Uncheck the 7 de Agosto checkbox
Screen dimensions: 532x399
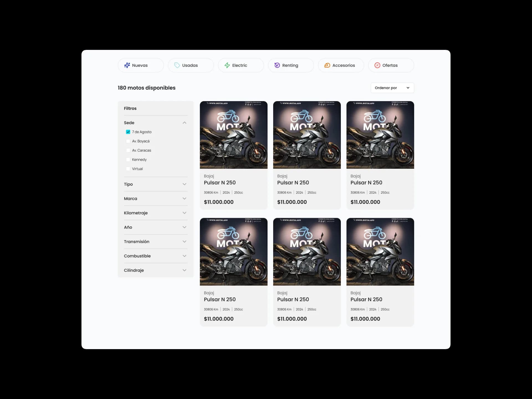[x=128, y=132]
